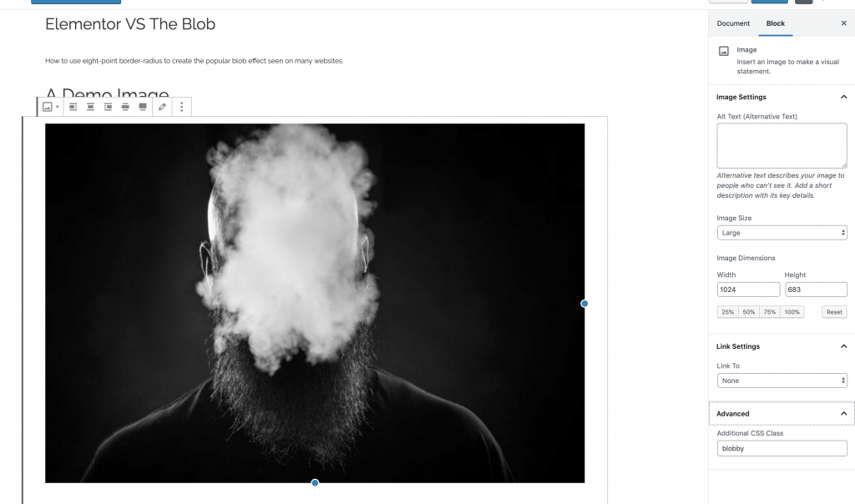Screen dimensions: 855x504
Task: Collapse the Link Settings section
Action: click(x=843, y=346)
